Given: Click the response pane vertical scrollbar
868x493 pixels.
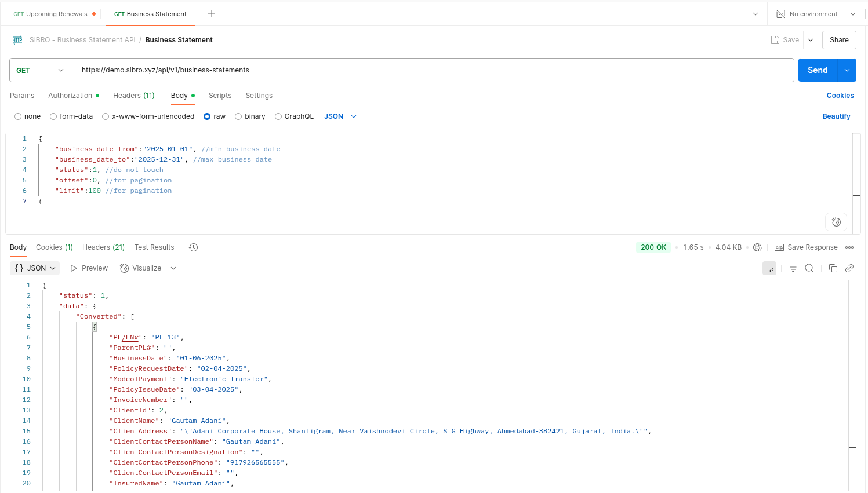Looking at the screenshot, I should point(852,382).
